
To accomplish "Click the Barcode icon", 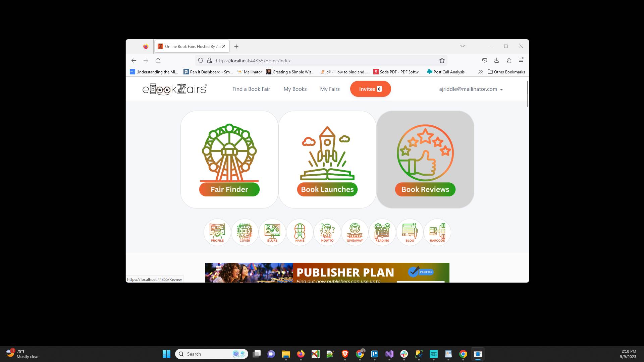I will (437, 232).
